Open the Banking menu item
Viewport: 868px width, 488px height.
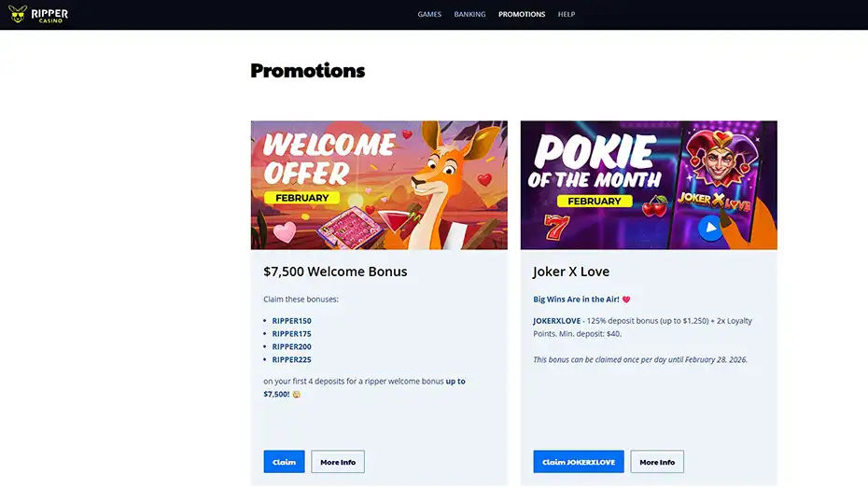469,14
